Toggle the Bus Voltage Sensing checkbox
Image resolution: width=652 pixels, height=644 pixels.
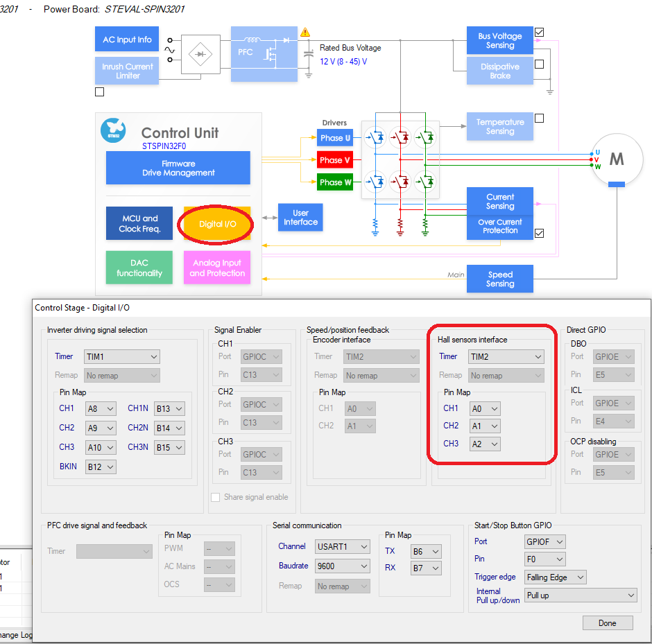[x=540, y=32]
